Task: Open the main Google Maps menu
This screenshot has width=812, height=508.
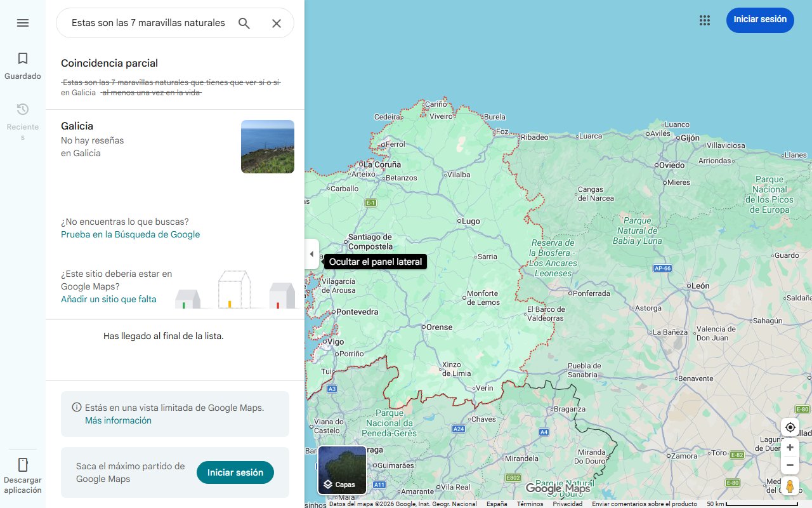Action: [23, 23]
